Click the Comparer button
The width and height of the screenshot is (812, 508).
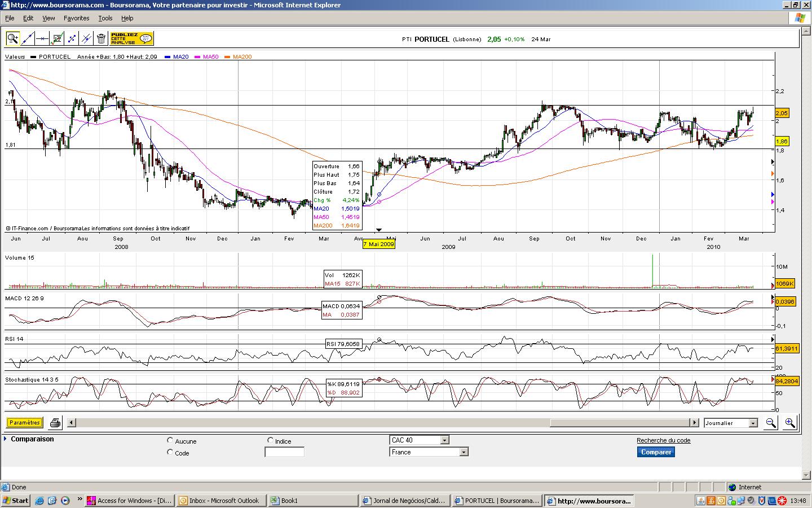click(656, 452)
